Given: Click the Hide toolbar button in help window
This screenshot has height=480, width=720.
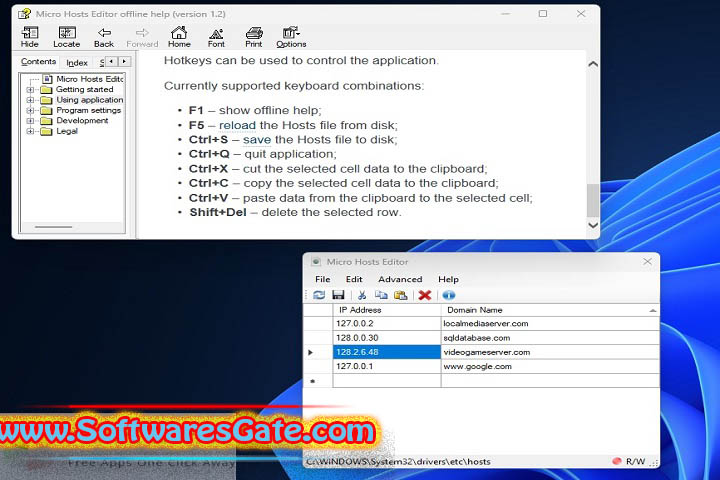Looking at the screenshot, I should pyautogui.click(x=30, y=37).
